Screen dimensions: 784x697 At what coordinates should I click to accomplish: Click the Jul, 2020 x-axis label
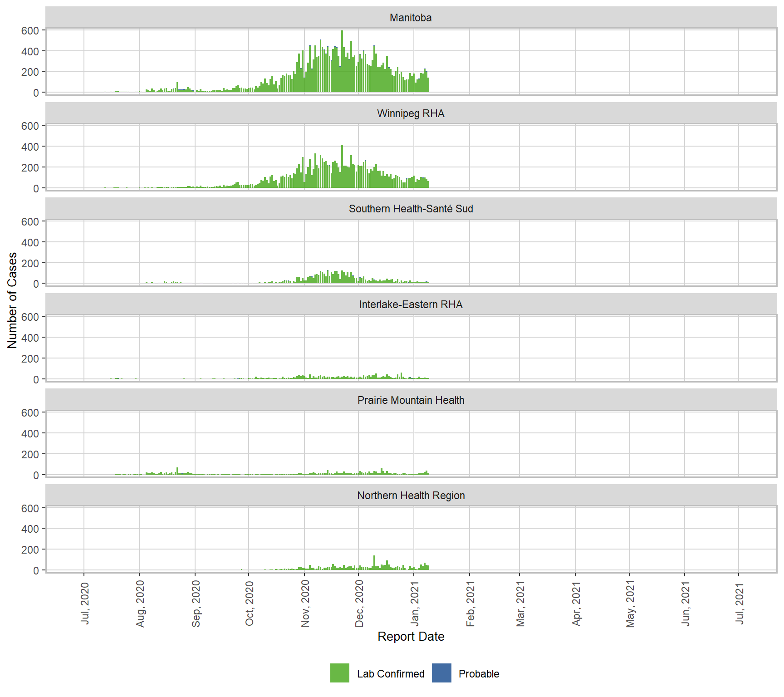pyautogui.click(x=85, y=604)
